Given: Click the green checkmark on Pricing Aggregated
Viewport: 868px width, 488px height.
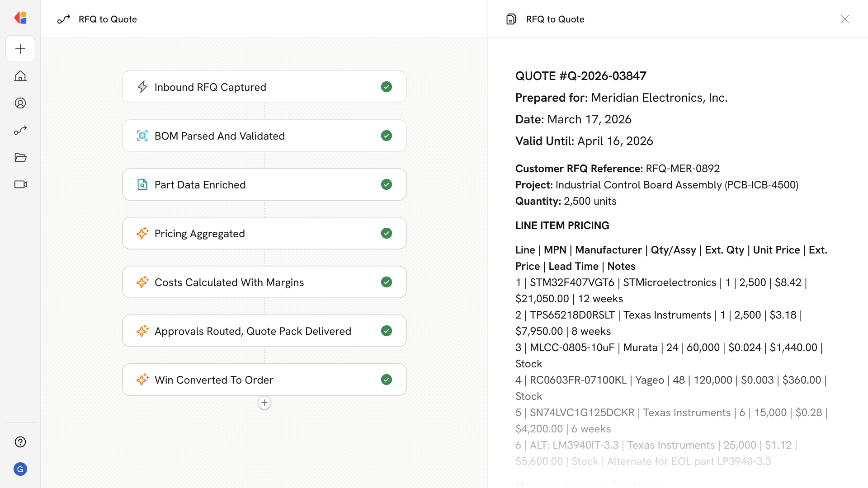Looking at the screenshot, I should click(x=386, y=233).
